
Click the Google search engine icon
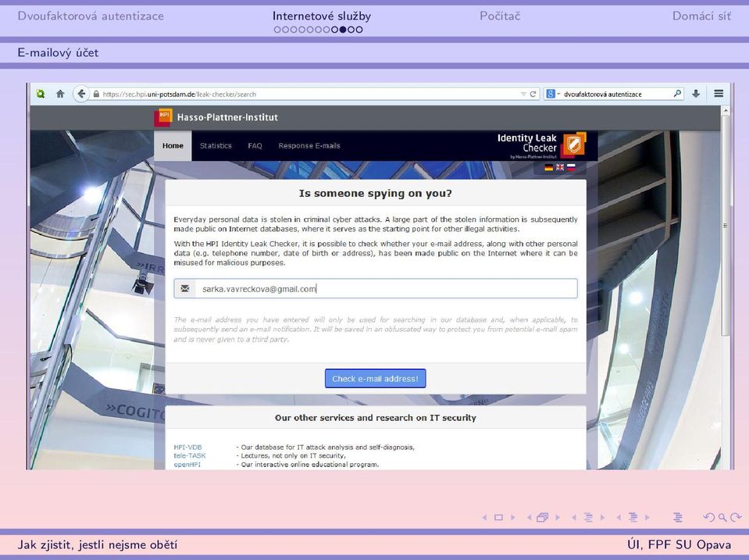[551, 95]
